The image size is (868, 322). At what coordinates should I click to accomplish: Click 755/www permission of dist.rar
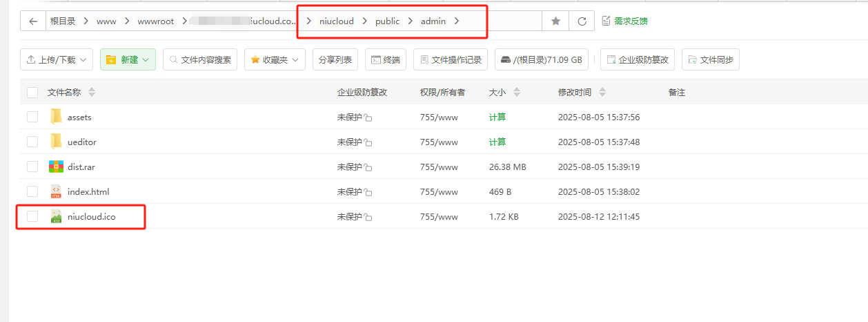tap(439, 167)
